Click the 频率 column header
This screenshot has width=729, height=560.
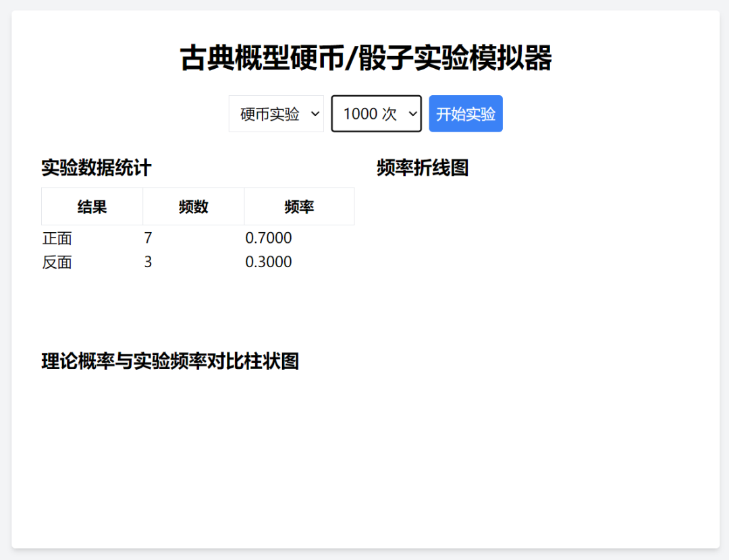299,206
